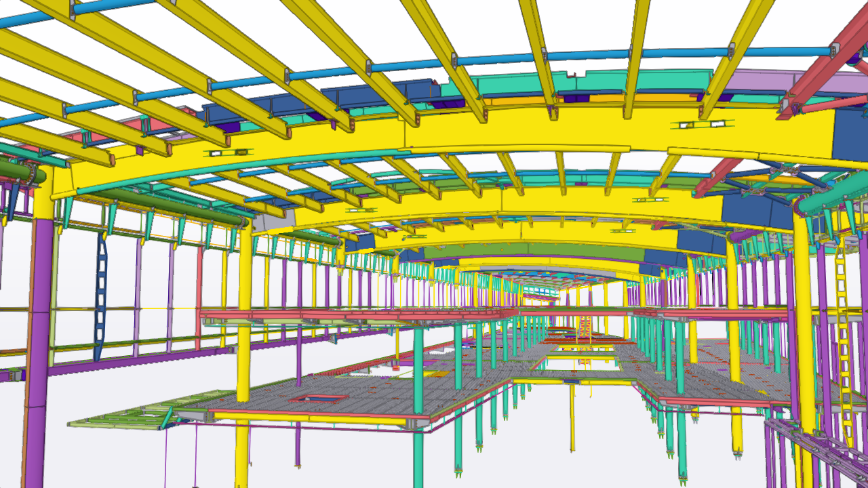Click the light green platform at lower left
The image size is (868, 488).
pyautogui.click(x=122, y=417)
